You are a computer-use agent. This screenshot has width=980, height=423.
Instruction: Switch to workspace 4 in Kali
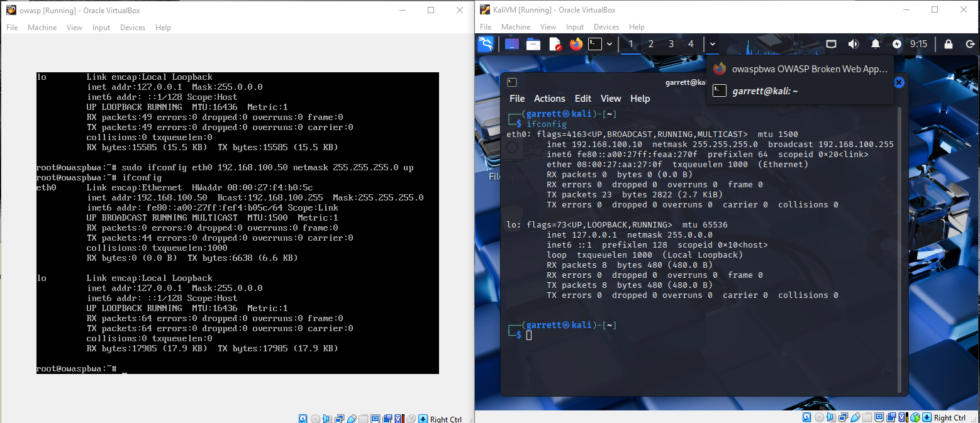(x=691, y=44)
